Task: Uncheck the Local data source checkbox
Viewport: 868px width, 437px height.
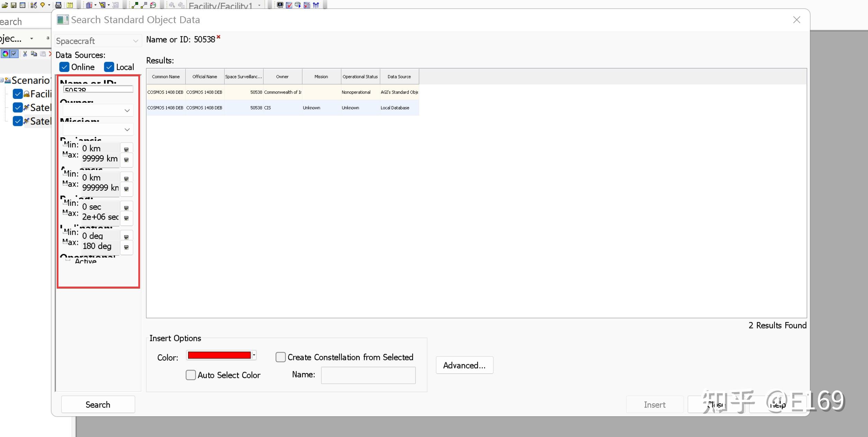Action: pos(109,67)
